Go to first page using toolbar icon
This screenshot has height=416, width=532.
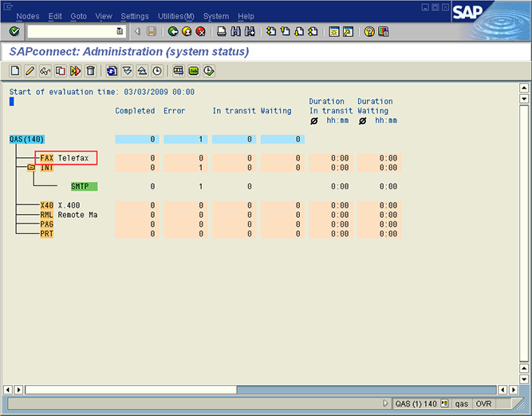point(270,32)
